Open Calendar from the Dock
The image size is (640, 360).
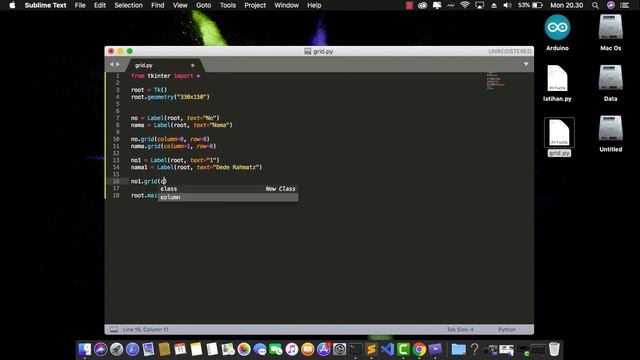[180, 350]
